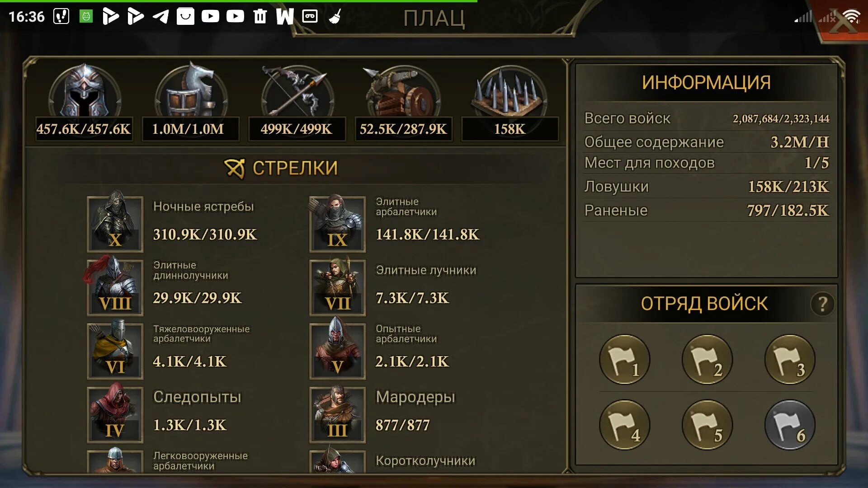The image size is (868, 488).
Task: Show help for Отряд войск section
Action: (x=822, y=304)
